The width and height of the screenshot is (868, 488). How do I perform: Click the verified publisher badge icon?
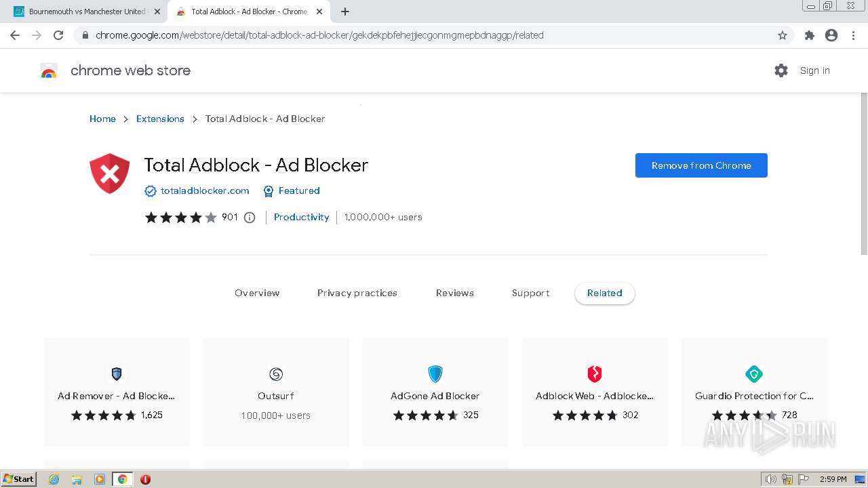pos(151,191)
